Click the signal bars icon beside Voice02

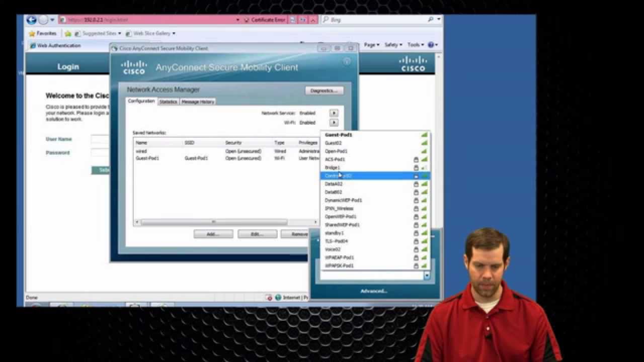click(424, 249)
